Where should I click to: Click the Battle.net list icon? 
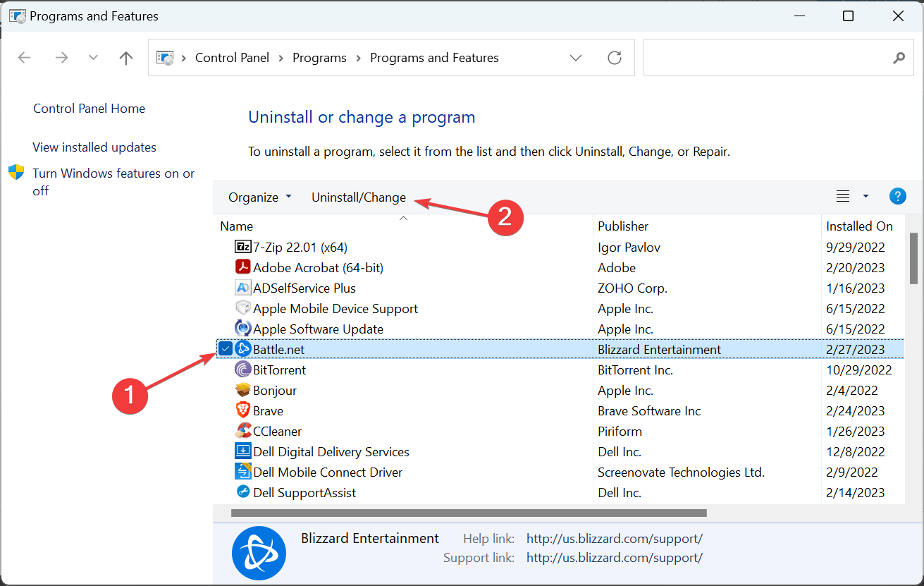[242, 349]
